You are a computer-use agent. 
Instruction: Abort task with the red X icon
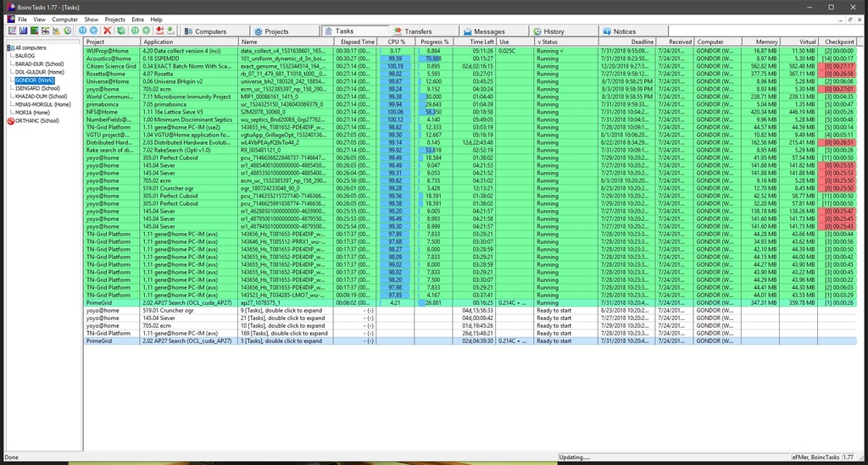[108, 31]
